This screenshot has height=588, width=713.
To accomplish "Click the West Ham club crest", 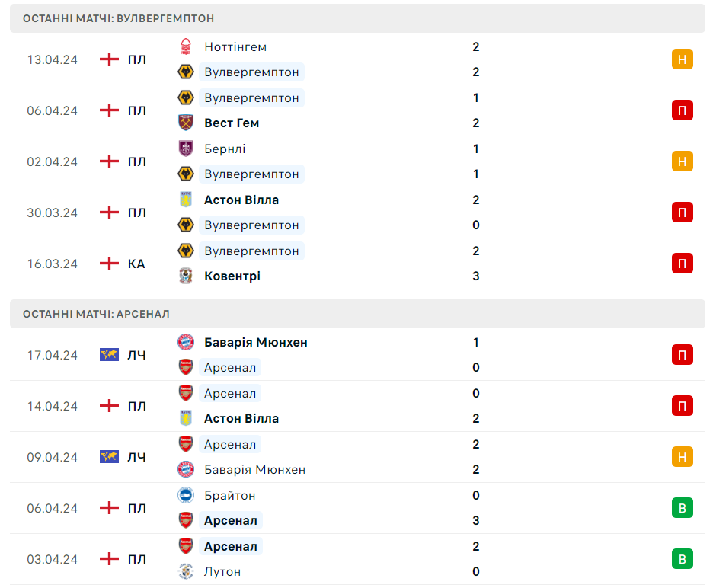I will pos(186,123).
